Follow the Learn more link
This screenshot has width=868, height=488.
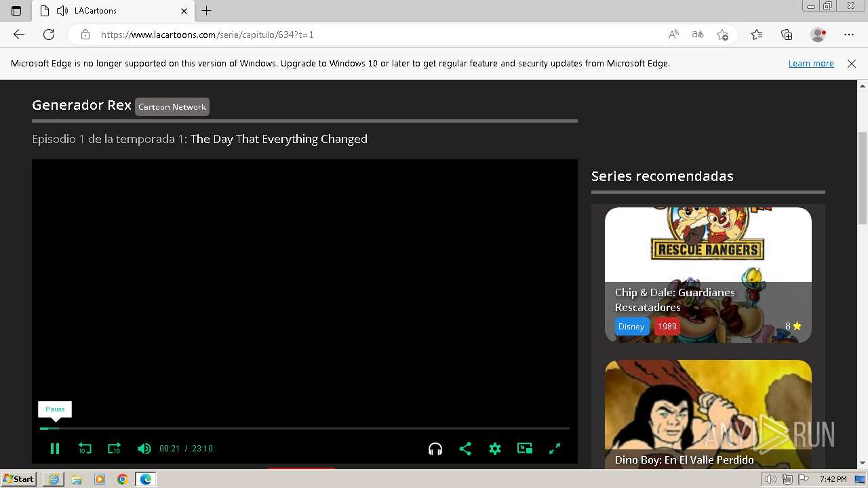[811, 63]
